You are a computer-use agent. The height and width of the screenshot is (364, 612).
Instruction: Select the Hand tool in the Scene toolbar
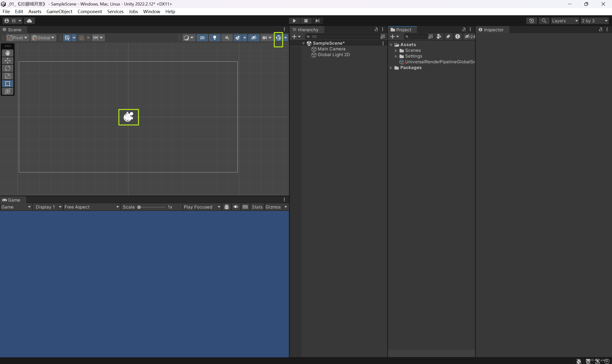tap(8, 53)
